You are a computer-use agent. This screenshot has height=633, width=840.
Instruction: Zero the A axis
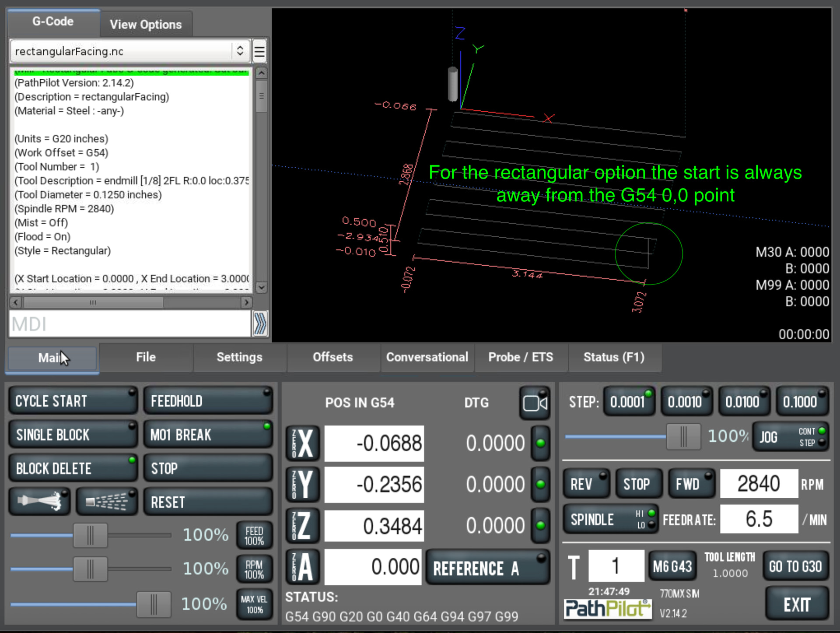pyautogui.click(x=303, y=566)
